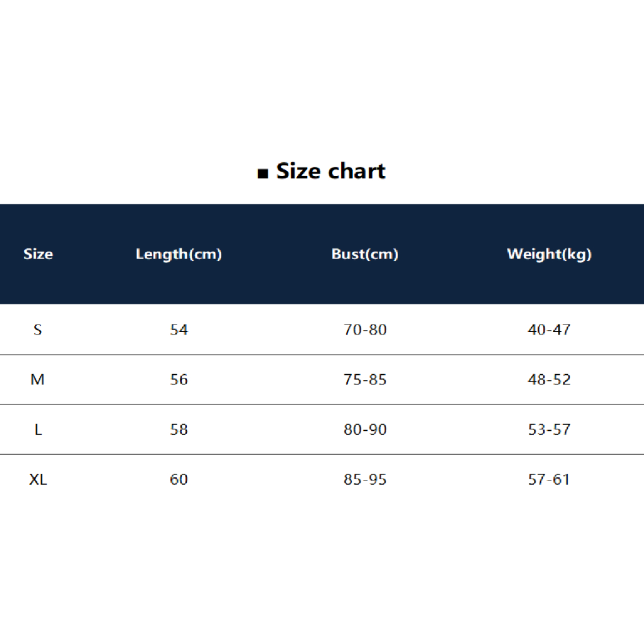Click the L size row label
This screenshot has height=644, width=644.
pos(38,430)
